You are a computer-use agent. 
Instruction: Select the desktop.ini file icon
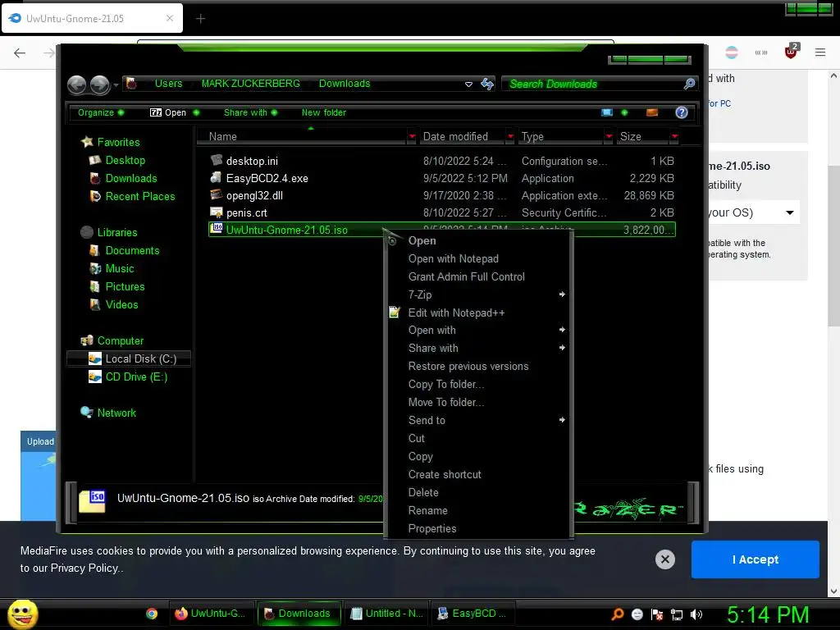point(217,160)
